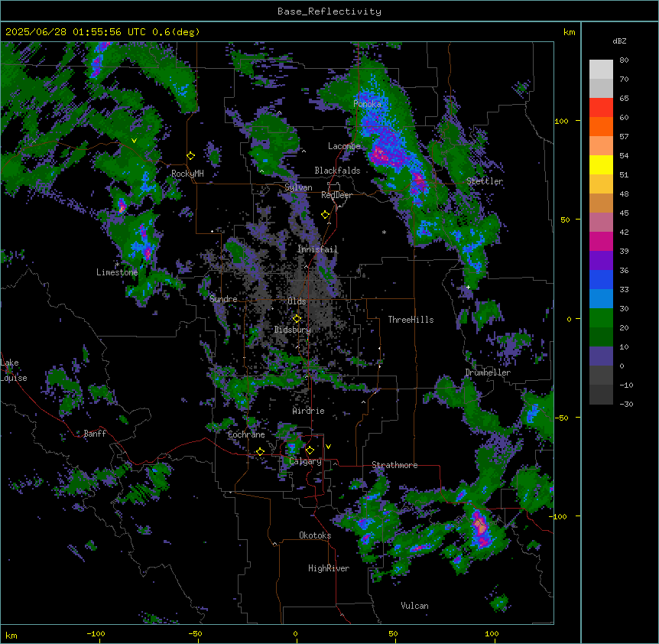Click the Base_Reflectivity title

pos(329,11)
